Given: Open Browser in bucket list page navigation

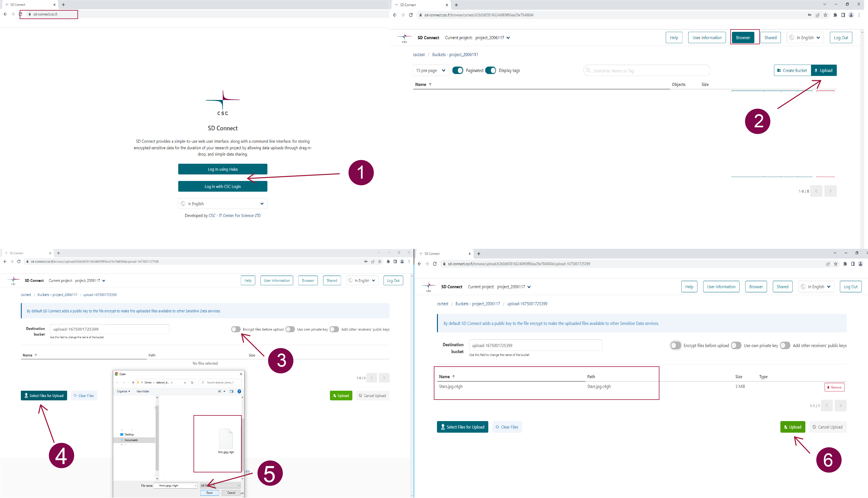Looking at the screenshot, I should coord(743,38).
